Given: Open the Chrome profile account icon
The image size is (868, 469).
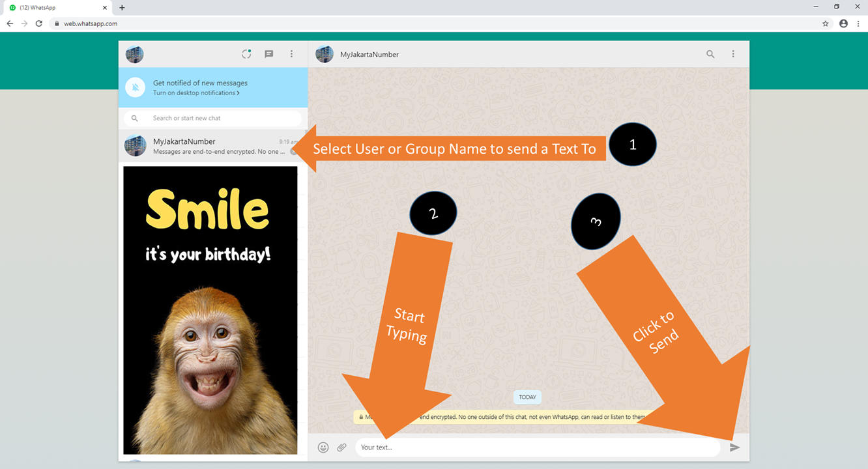Looking at the screenshot, I should point(844,23).
